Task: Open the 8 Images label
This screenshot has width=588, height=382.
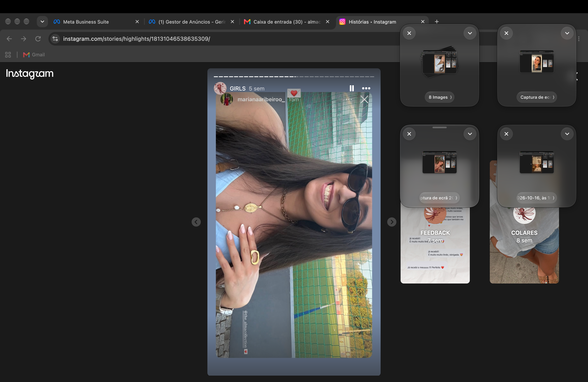Action: [x=440, y=97]
